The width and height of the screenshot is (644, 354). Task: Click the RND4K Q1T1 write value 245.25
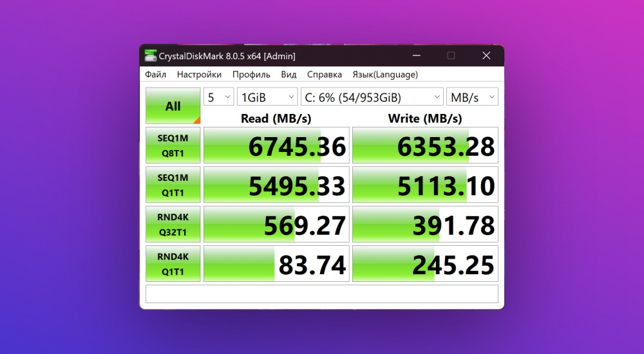point(425,264)
